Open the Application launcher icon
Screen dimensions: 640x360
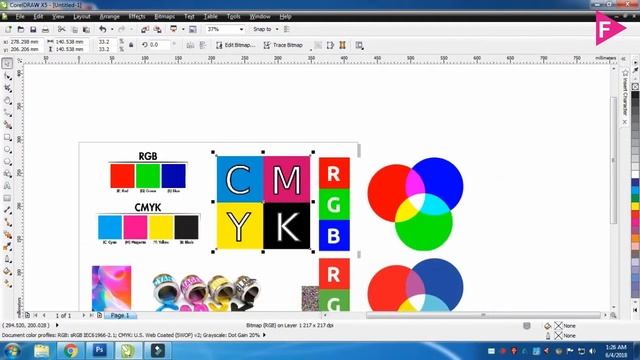(174, 29)
